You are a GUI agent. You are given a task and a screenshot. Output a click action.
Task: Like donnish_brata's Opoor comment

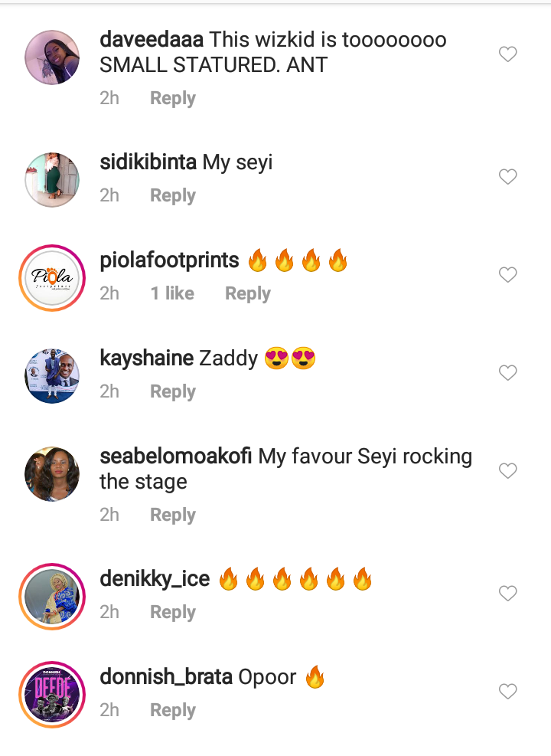click(507, 692)
